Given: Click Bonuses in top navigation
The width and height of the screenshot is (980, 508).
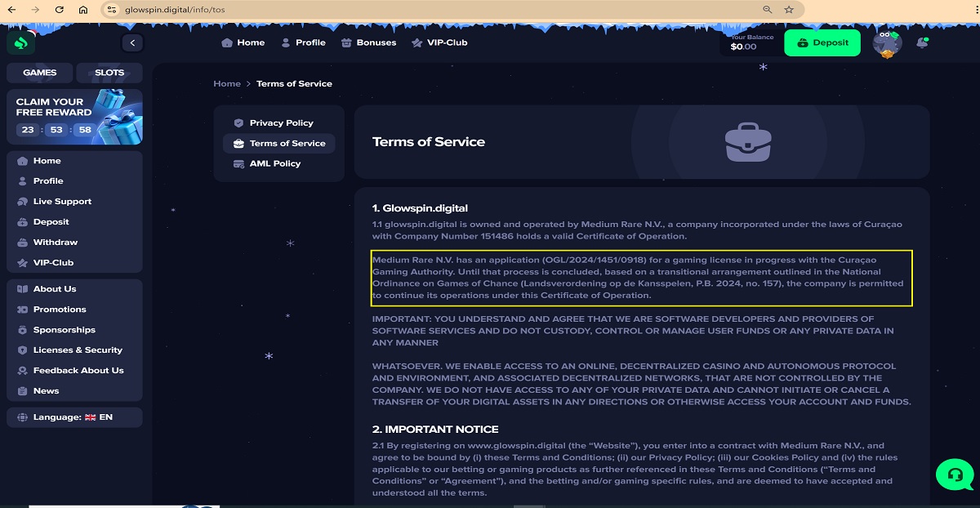Looking at the screenshot, I should click(368, 42).
